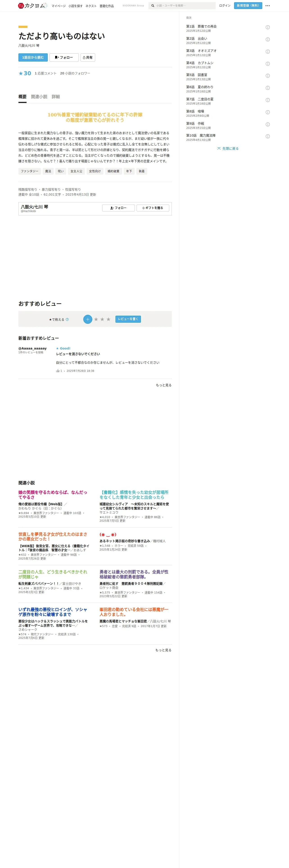Screen dimensions: 289x868
Task: Open related novel いずれ最強の悪役ヒロインが
Action: (53, 612)
